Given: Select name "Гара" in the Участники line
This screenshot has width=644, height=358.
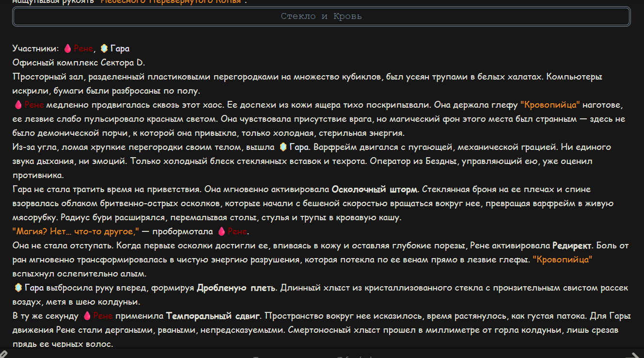Looking at the screenshot, I should coord(120,49).
